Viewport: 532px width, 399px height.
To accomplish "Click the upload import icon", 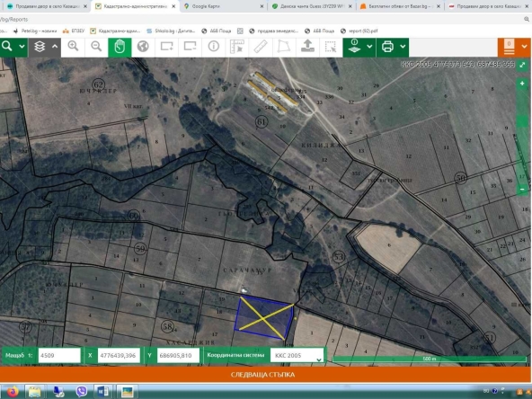I will click(307, 47).
